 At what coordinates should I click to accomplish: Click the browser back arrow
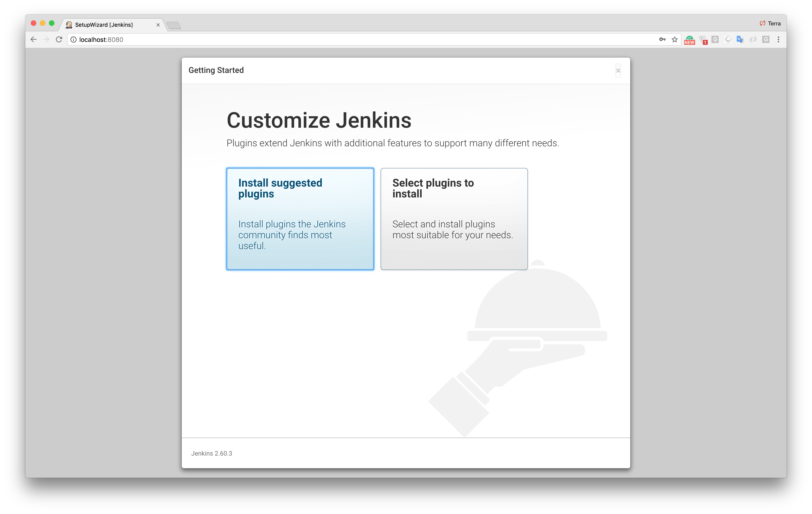[33, 39]
